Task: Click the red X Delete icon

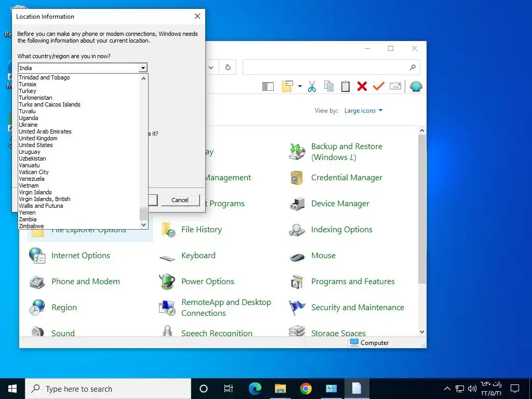Action: pos(362,86)
